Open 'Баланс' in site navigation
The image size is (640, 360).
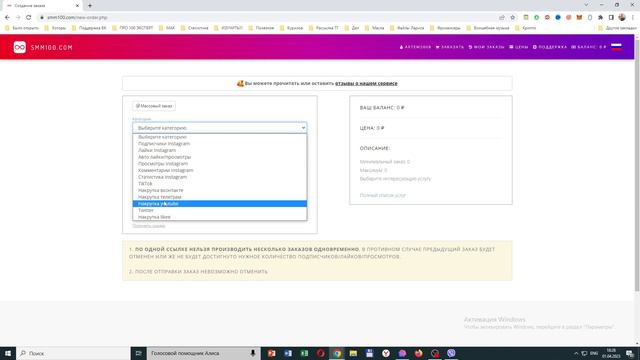(x=589, y=47)
